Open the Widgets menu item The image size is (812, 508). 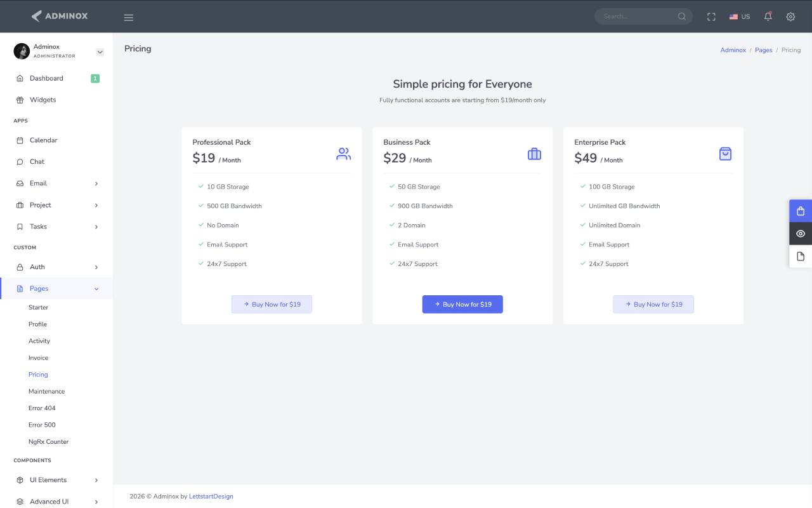point(56,100)
